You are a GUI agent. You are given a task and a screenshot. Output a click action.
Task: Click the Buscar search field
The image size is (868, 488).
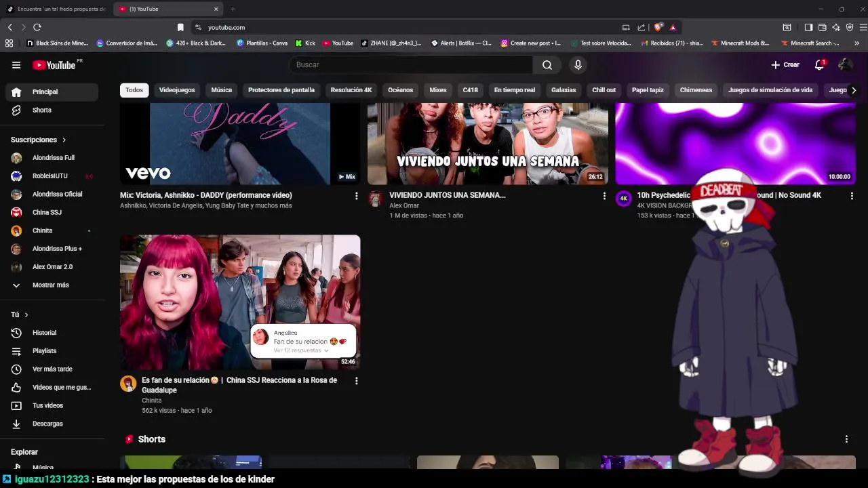point(411,65)
